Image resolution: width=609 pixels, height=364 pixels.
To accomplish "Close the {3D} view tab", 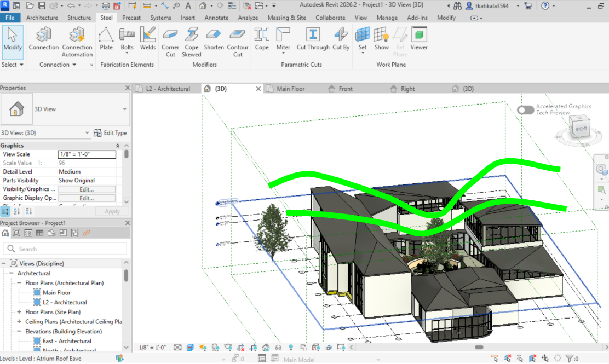I will point(258,89).
